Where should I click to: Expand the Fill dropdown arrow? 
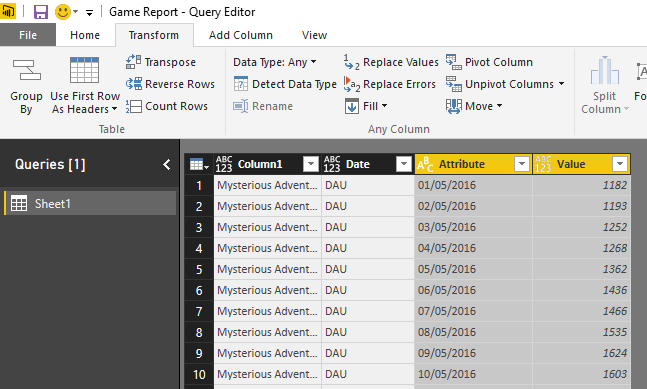(x=384, y=106)
